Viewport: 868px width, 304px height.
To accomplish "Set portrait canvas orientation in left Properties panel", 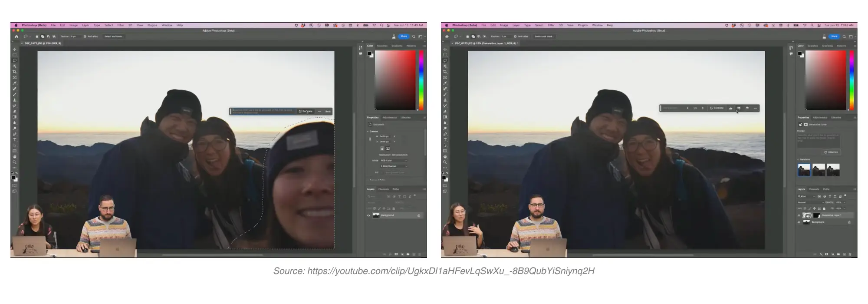I will click(382, 149).
